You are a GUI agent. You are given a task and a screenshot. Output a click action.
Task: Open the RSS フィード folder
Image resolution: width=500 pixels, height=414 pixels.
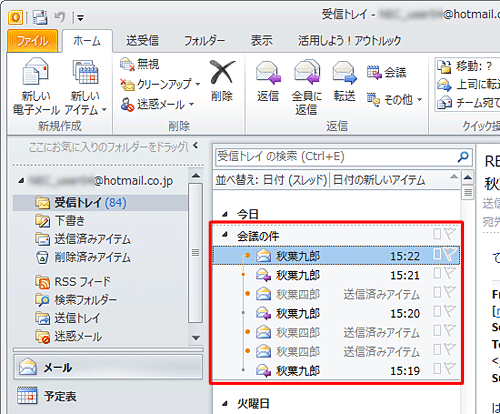click(x=73, y=282)
